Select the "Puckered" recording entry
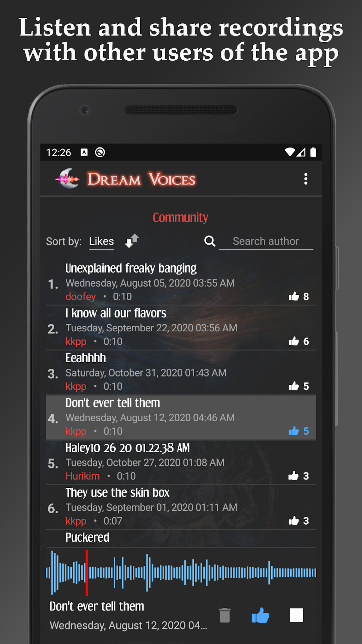The image size is (362, 644). click(181, 538)
